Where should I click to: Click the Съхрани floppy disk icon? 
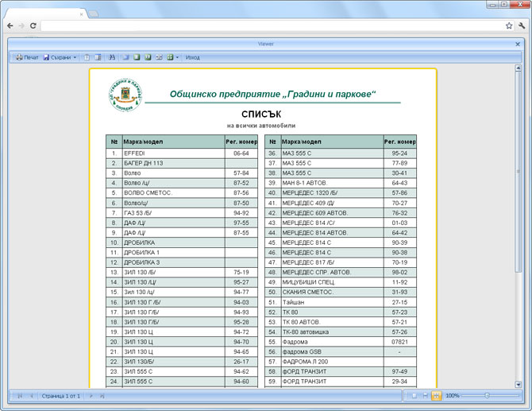pos(46,57)
